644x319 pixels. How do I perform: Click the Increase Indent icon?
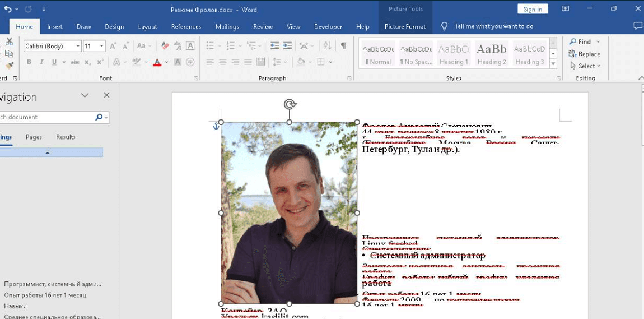click(x=287, y=46)
